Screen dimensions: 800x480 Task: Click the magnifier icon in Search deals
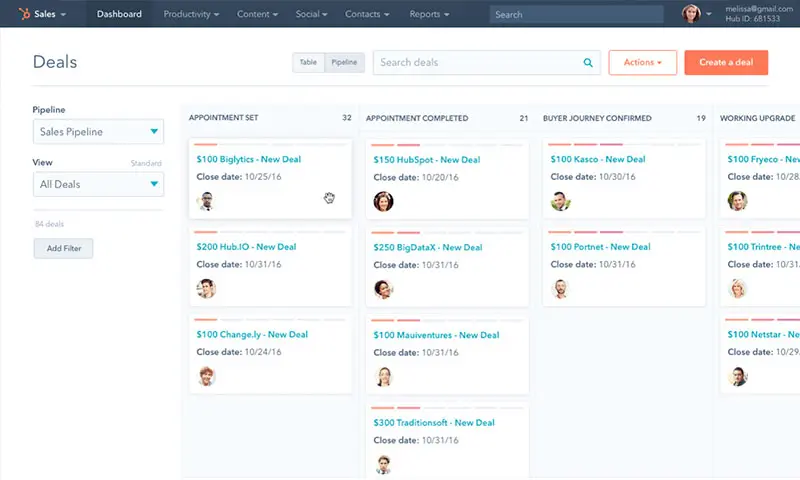coord(588,62)
